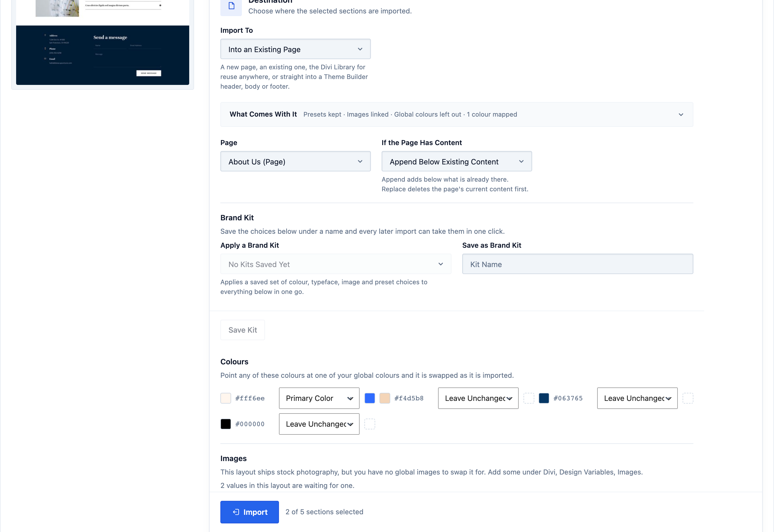Open the Page dropdown showing About Us
This screenshot has width=774, height=532.
pyautogui.click(x=295, y=161)
